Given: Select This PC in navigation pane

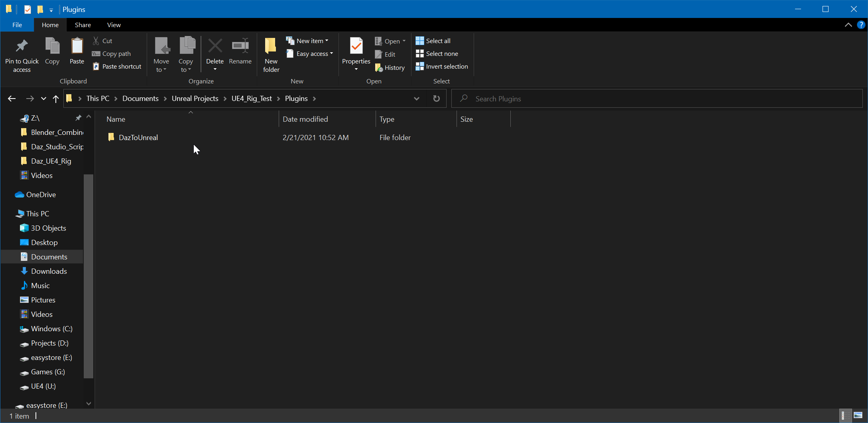Looking at the screenshot, I should 32,213.
